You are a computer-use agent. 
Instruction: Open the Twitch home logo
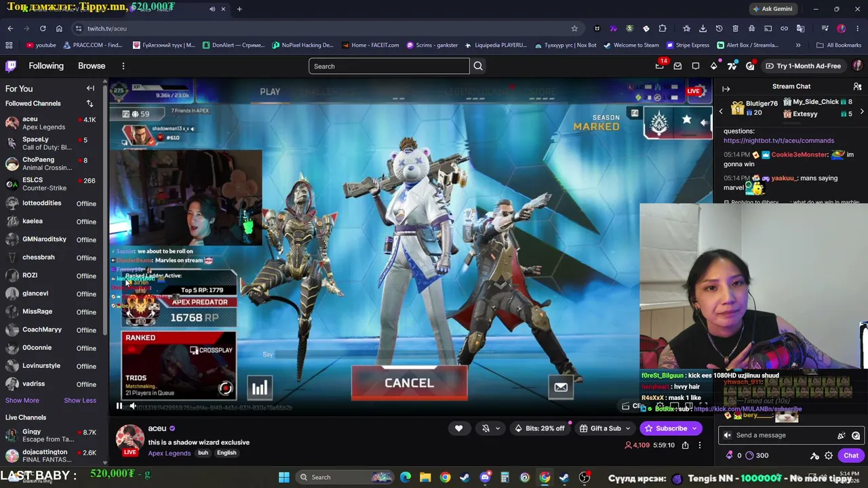(x=11, y=66)
